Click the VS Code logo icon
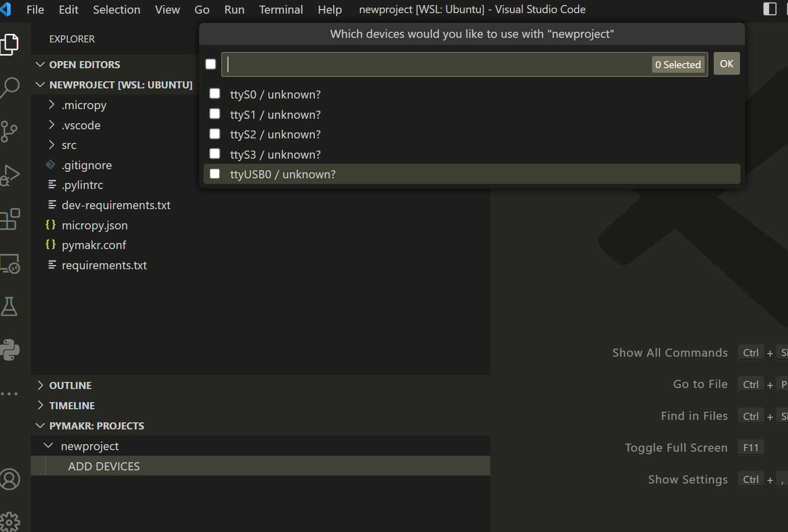The height and width of the screenshot is (532, 788). (x=6, y=9)
